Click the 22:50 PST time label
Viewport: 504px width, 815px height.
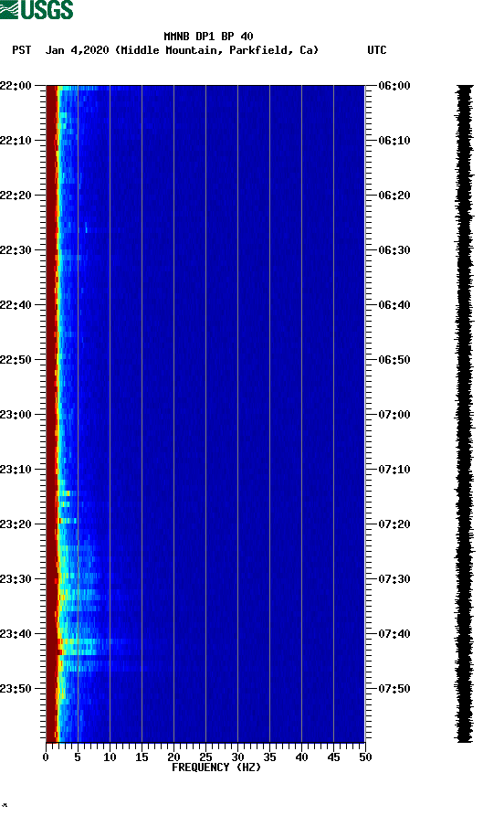16,360
